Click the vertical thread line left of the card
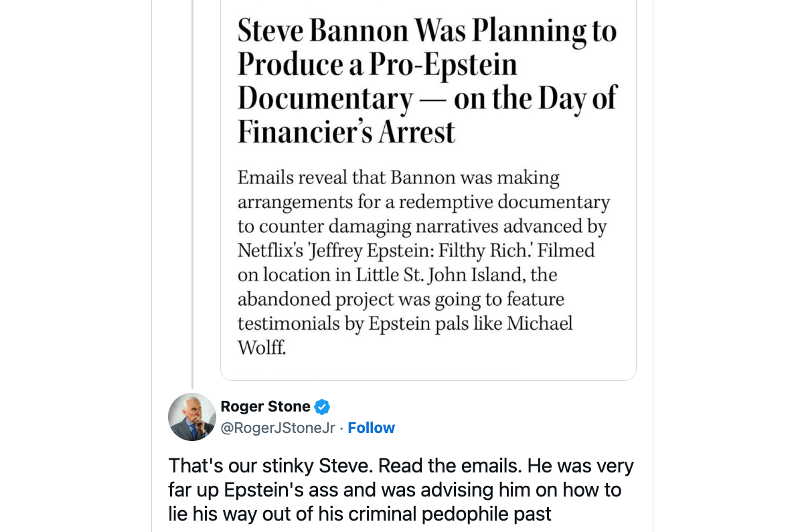 (192, 201)
